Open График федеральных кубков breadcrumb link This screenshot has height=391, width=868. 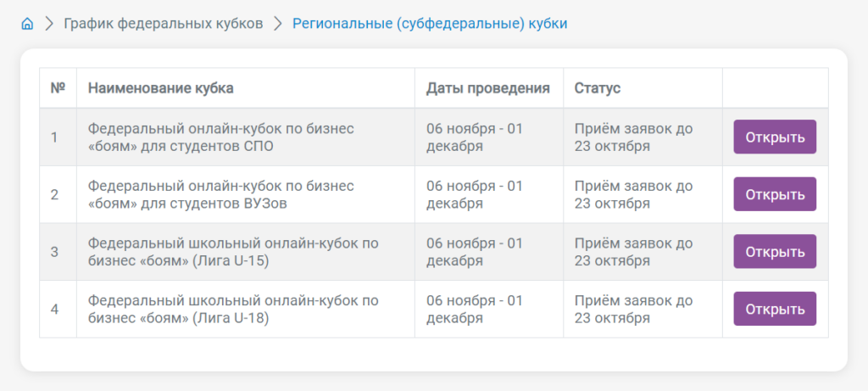[164, 24]
